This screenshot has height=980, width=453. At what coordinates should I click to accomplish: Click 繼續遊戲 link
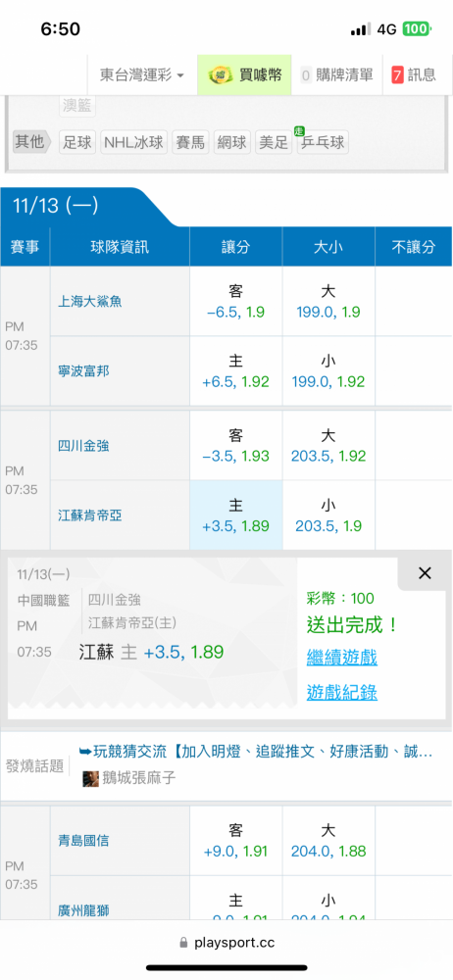pyautogui.click(x=341, y=657)
